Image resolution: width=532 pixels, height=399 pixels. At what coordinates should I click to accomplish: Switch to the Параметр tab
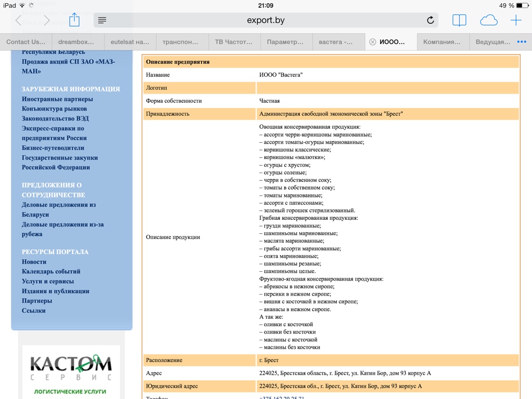coord(286,42)
